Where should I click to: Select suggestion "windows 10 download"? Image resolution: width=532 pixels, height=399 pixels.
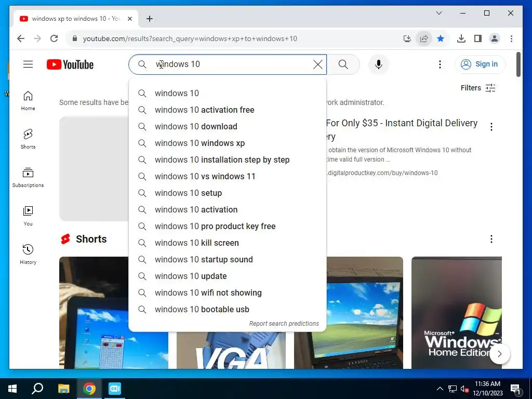point(228,127)
